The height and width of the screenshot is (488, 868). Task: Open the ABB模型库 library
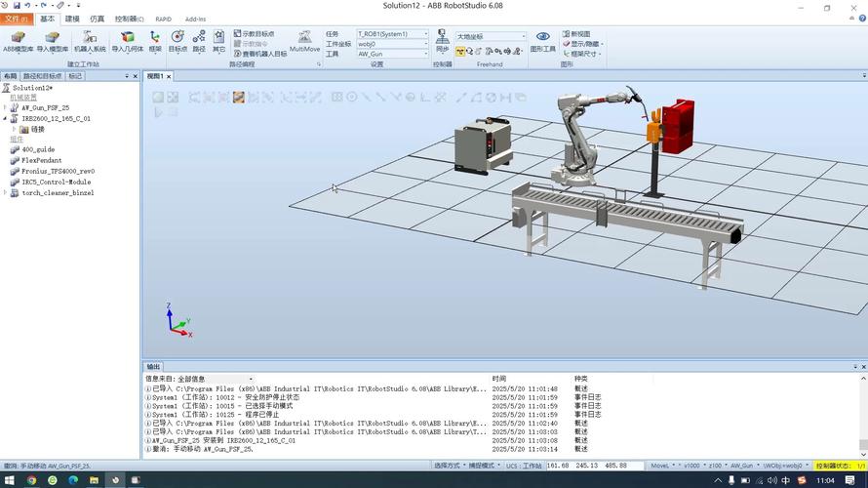pyautogui.click(x=19, y=42)
